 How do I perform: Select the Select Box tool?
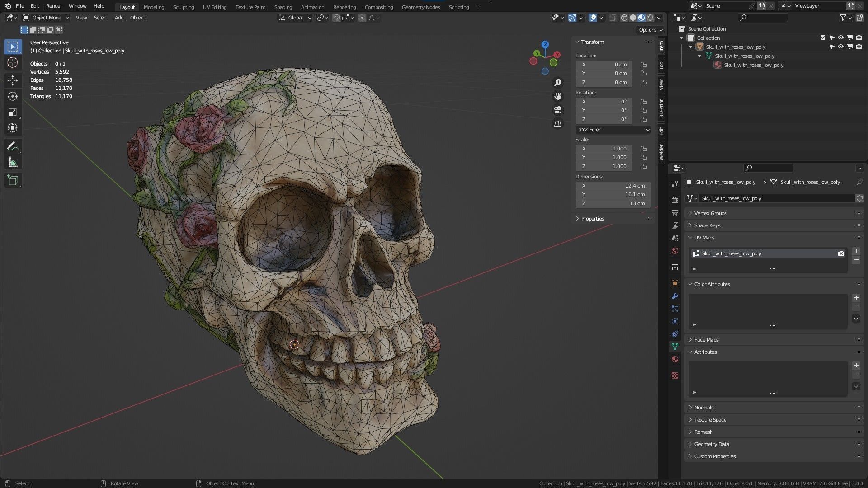click(x=13, y=47)
